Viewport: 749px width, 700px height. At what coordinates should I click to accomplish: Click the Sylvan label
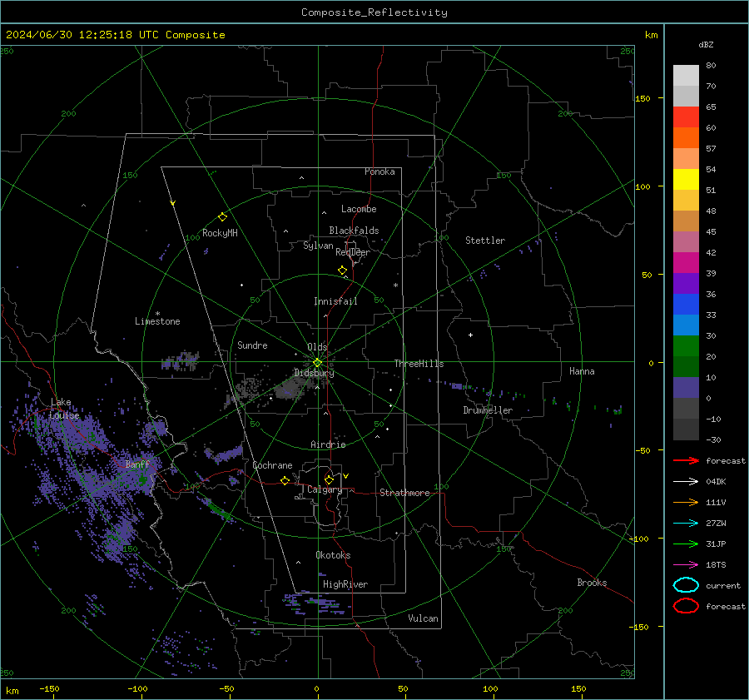(318, 246)
